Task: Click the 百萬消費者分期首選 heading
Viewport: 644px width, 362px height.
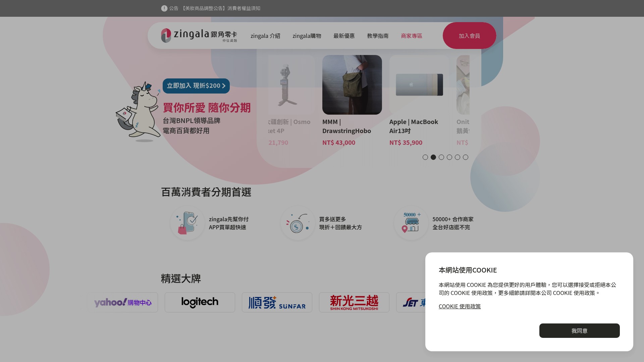Action: [206, 192]
